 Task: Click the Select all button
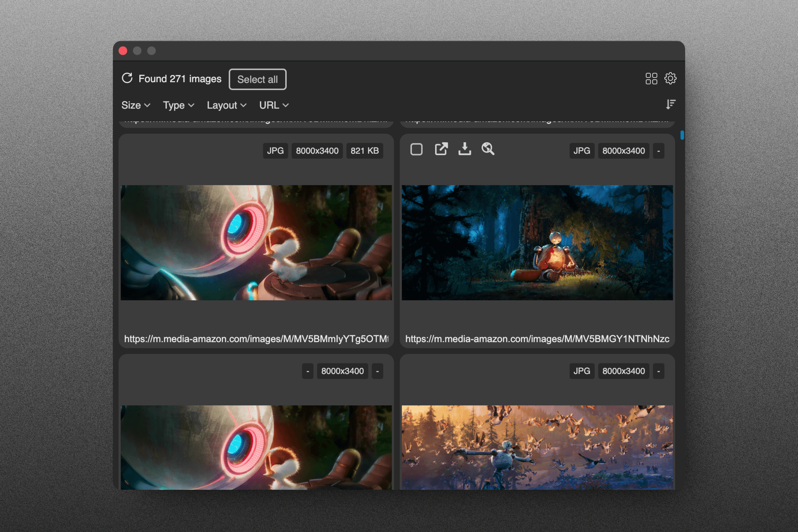(257, 79)
